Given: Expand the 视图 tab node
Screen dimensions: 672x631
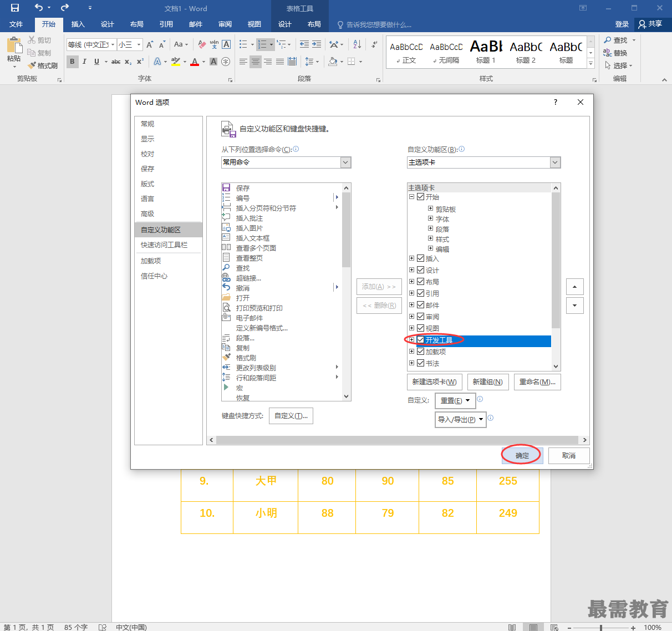Looking at the screenshot, I should (411, 328).
